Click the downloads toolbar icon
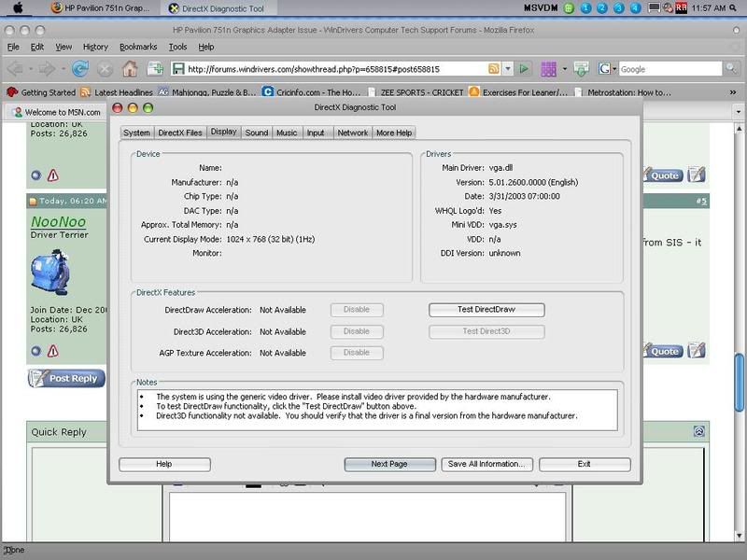The width and height of the screenshot is (747, 560). coord(581,69)
